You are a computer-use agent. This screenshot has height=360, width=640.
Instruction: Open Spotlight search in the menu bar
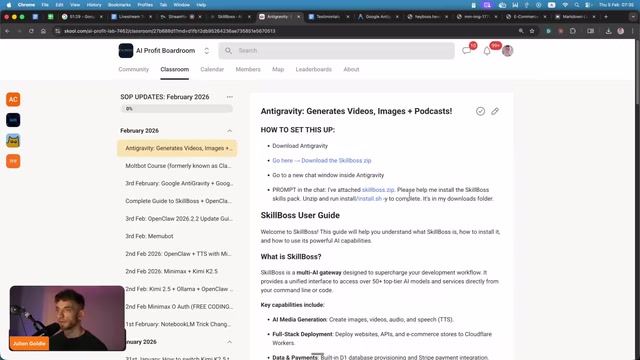576,5
